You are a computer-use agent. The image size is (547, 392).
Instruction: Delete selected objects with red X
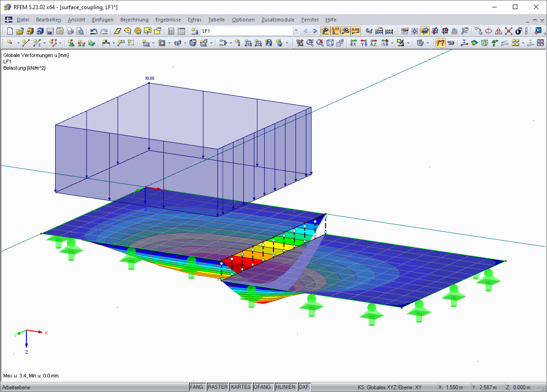click(508, 31)
